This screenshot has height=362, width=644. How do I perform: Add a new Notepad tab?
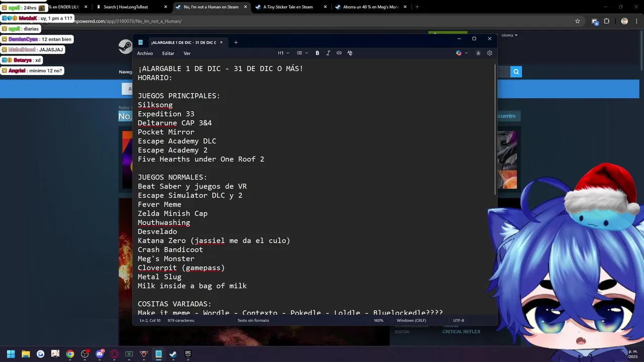(235, 42)
